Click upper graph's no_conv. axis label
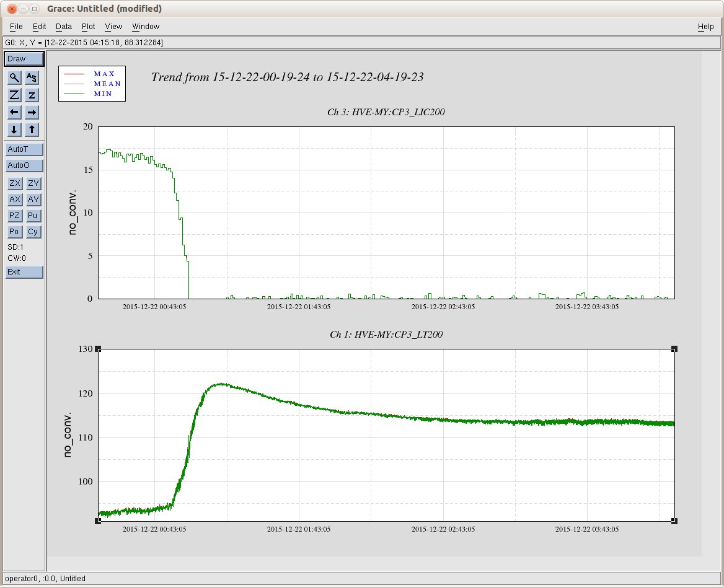Image resolution: width=724 pixels, height=588 pixels. (x=72, y=213)
